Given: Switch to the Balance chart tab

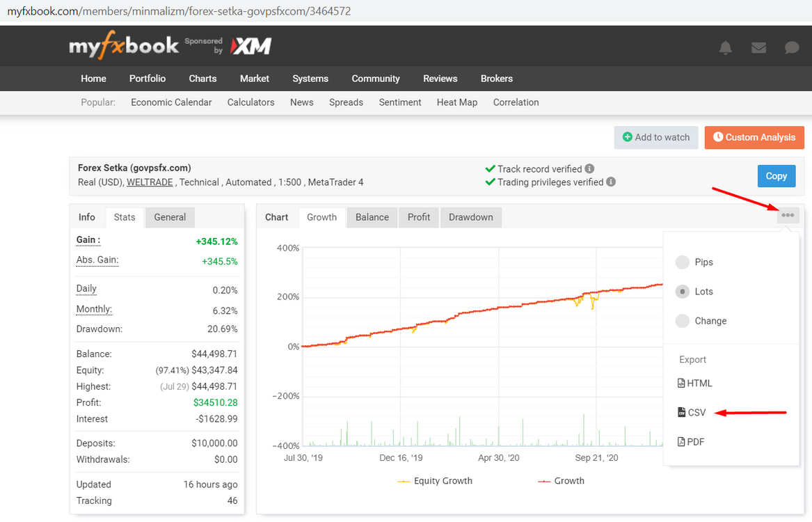Looking at the screenshot, I should [372, 217].
